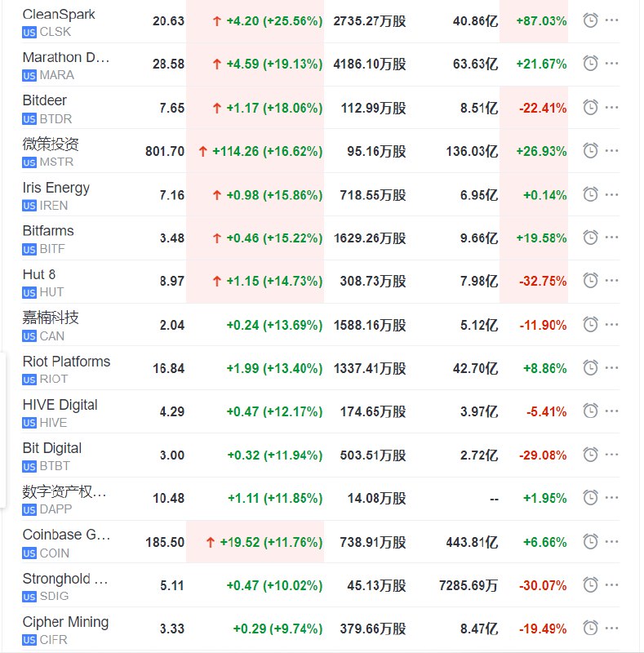
Task: Click Bitfarms stock name
Action: pos(48,231)
